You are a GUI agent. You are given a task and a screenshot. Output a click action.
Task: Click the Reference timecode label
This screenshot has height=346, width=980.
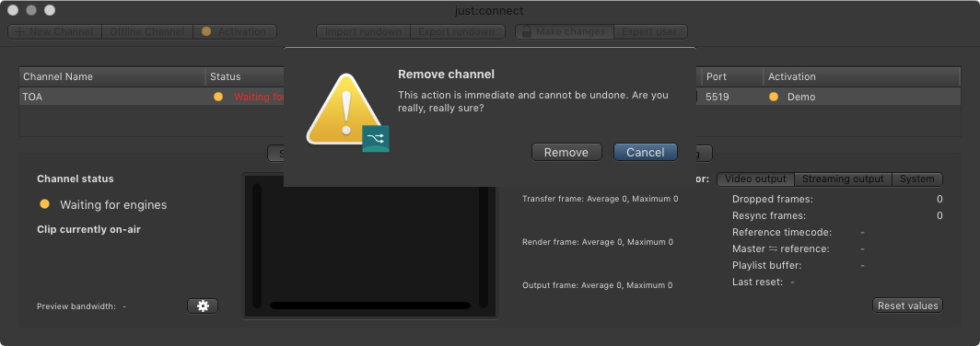[782, 232]
